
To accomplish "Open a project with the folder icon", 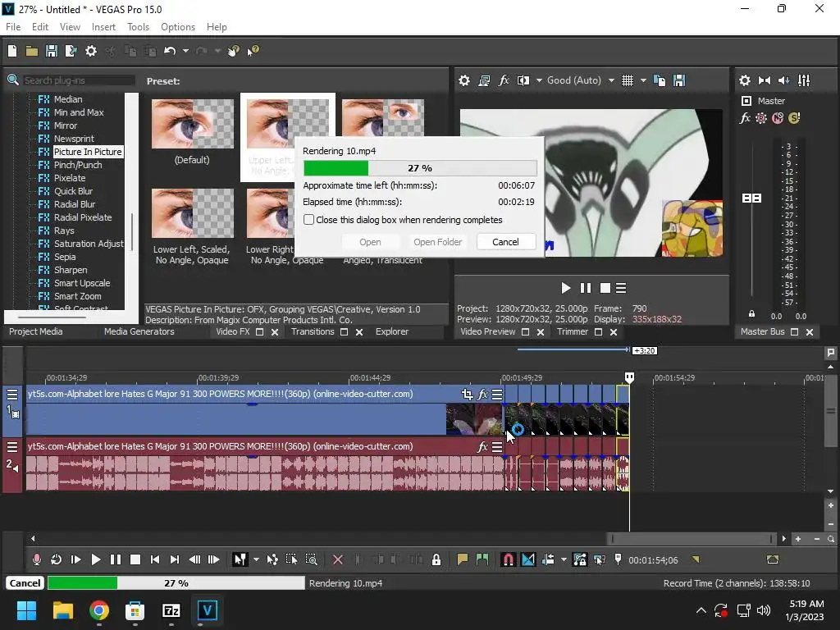I will click(32, 51).
